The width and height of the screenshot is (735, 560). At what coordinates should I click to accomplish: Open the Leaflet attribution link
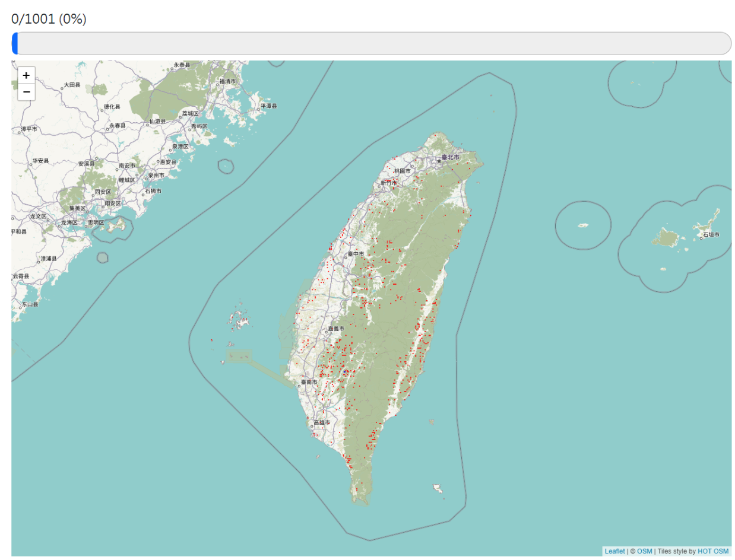click(614, 551)
